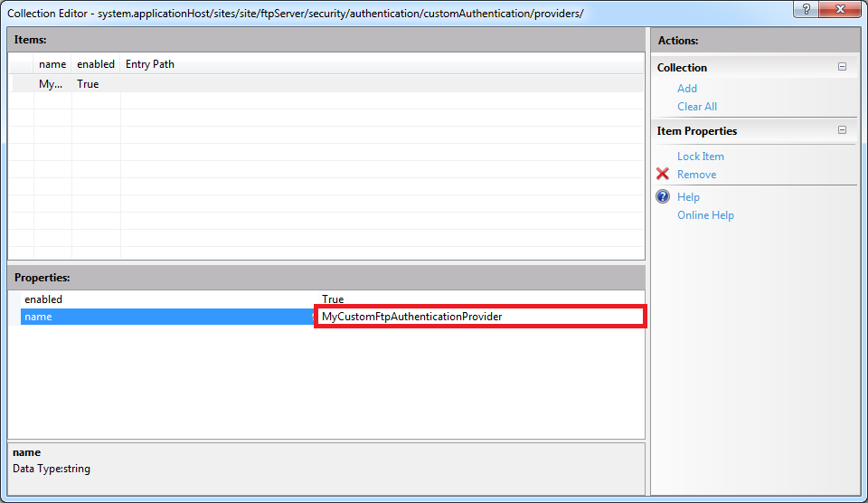The height and width of the screenshot is (503, 868).
Task: Sort items by the name column header
Action: click(x=52, y=64)
